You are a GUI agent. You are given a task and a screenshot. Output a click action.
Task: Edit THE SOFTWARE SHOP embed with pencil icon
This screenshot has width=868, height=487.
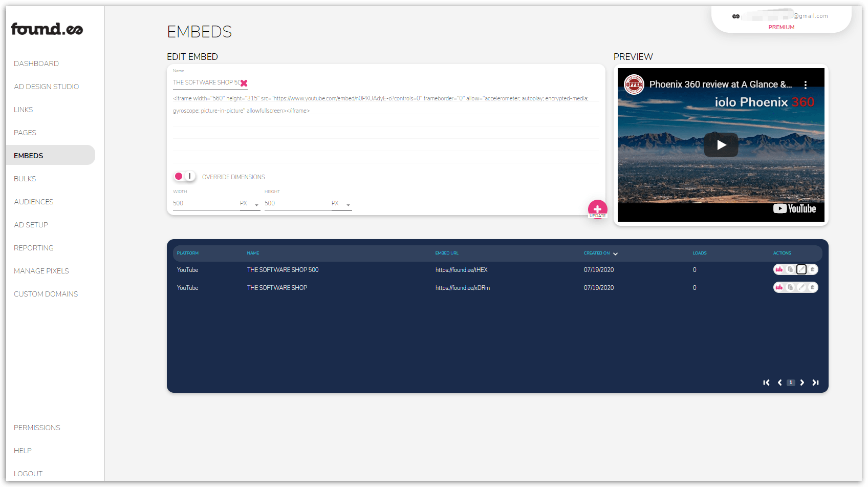tap(801, 287)
